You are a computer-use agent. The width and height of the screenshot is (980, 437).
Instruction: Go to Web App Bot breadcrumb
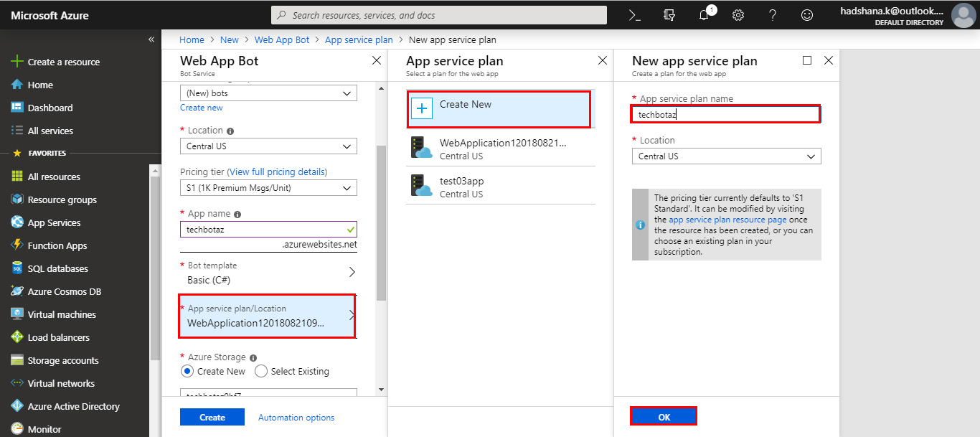pyautogui.click(x=282, y=40)
